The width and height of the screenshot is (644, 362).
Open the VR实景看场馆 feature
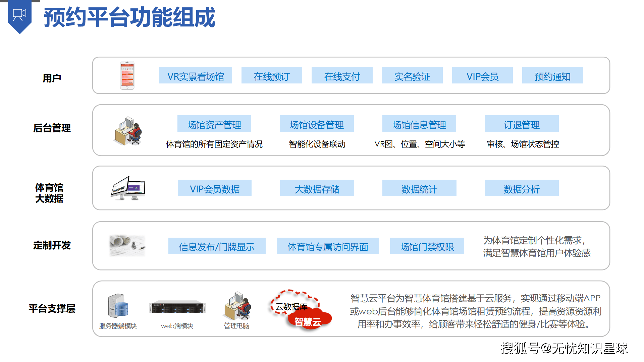click(196, 76)
